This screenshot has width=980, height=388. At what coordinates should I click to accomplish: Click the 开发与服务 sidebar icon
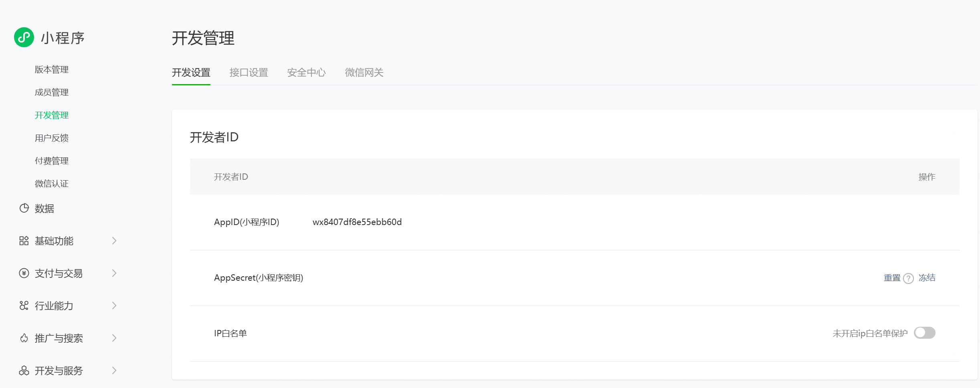[x=24, y=370]
